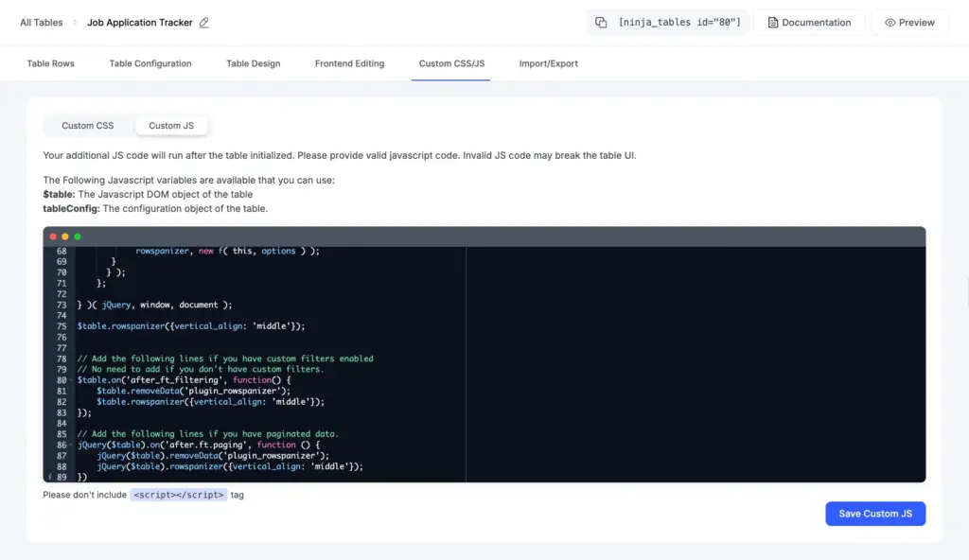The height and width of the screenshot is (560, 969).
Task: Click the yellow dot in code editor header
Action: point(65,236)
